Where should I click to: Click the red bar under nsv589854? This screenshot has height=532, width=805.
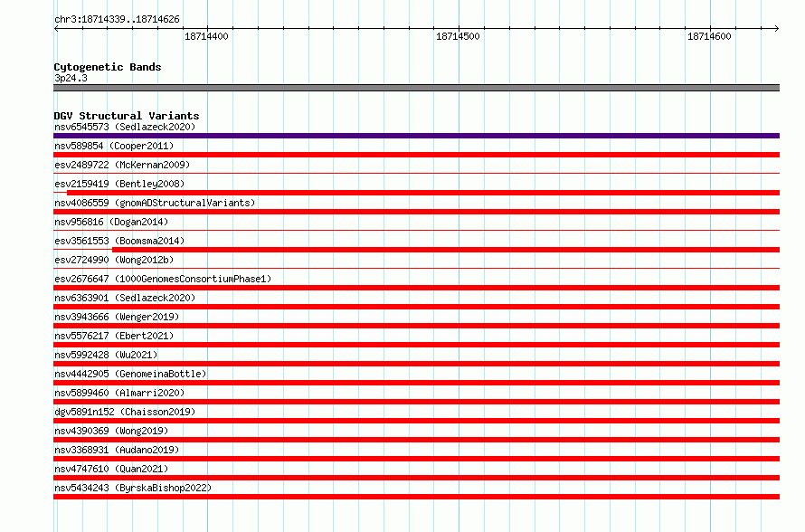point(416,155)
